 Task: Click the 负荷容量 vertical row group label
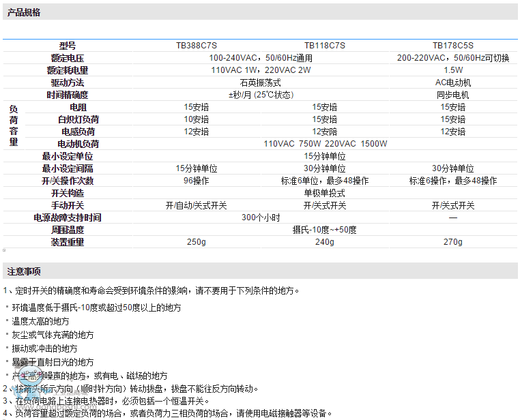(x=14, y=125)
